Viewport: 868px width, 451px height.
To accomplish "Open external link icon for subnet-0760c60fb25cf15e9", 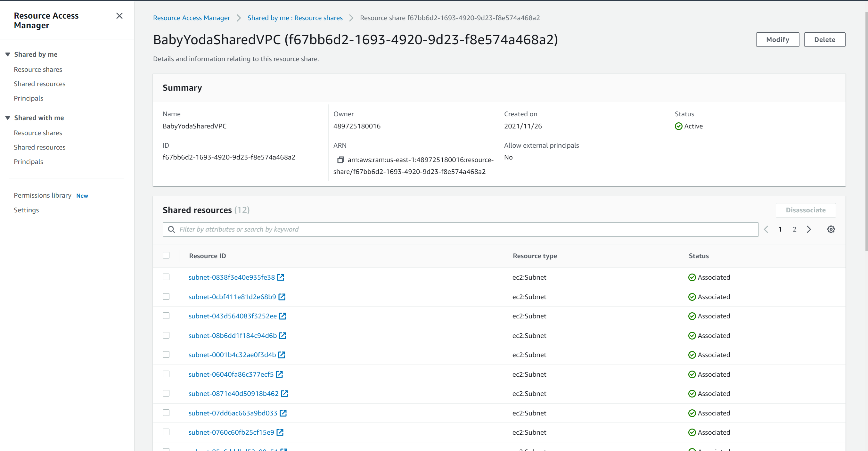I will 280,432.
